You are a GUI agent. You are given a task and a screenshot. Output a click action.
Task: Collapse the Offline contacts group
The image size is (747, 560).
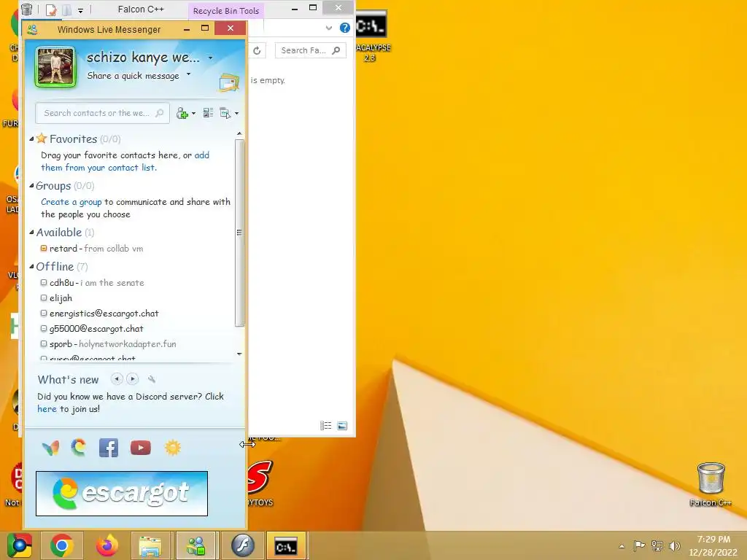[x=31, y=267]
